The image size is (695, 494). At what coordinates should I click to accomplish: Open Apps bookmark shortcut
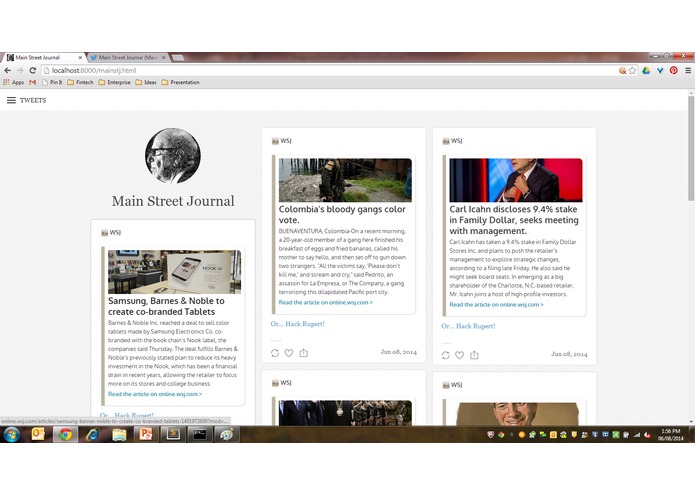point(14,82)
